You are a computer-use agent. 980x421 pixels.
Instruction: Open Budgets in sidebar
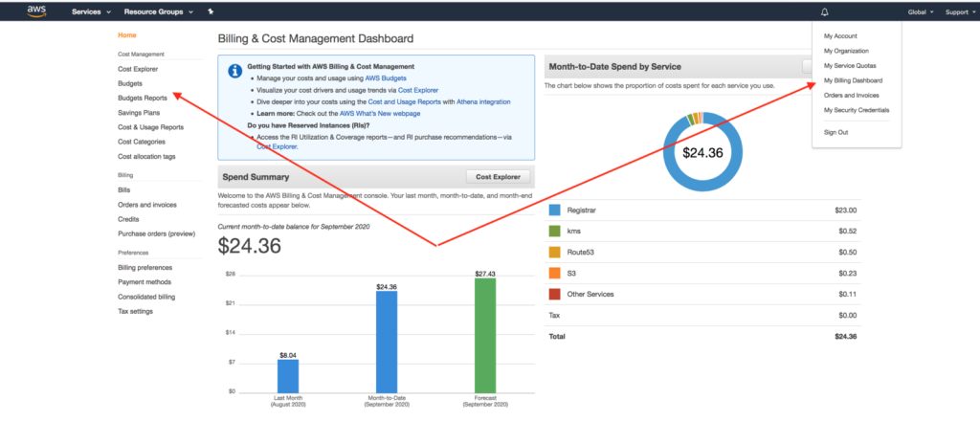tap(130, 83)
